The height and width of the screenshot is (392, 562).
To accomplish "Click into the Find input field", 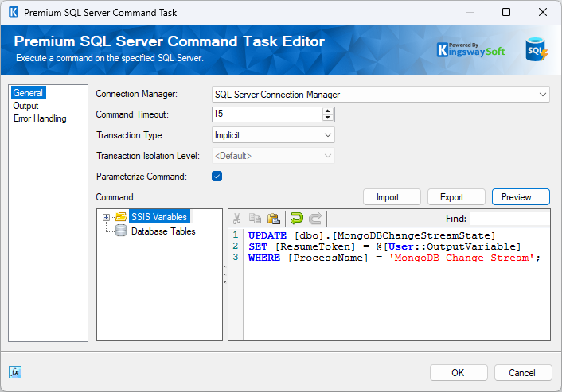I will tap(509, 219).
